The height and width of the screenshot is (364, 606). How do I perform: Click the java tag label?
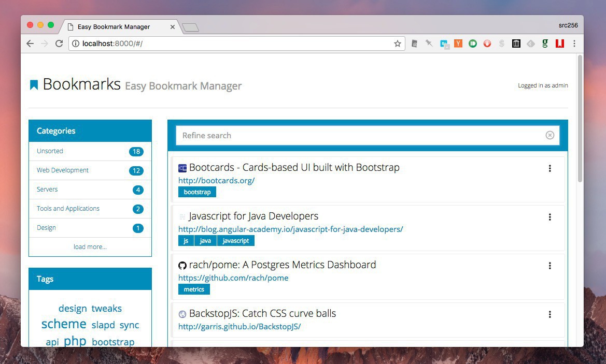click(x=205, y=240)
